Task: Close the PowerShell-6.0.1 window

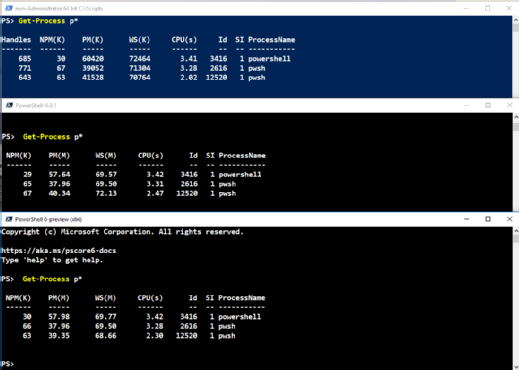Action: [x=509, y=105]
